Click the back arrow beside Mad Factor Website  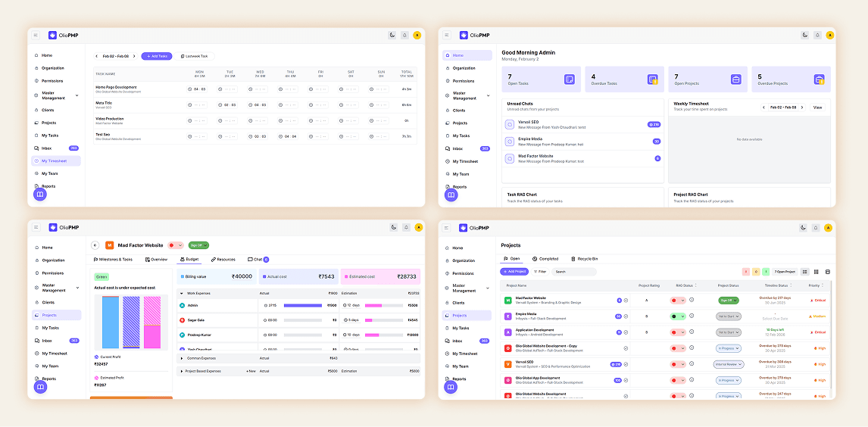[95, 245]
